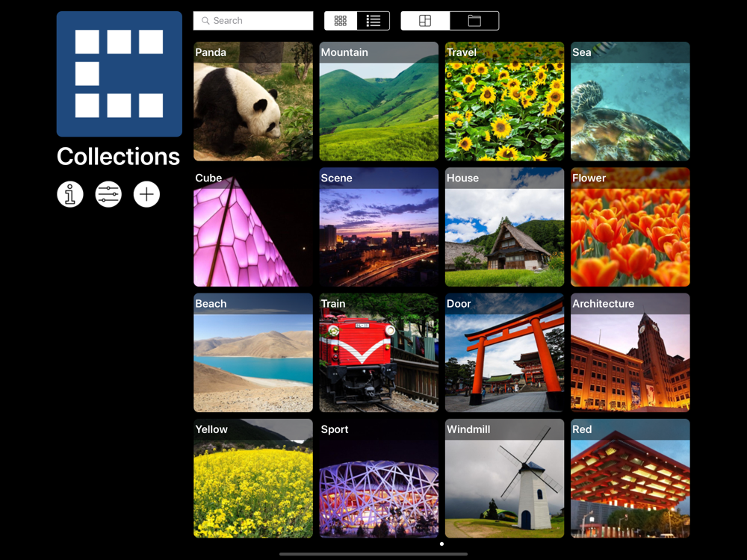The height and width of the screenshot is (560, 747).
Task: Click the magnifier icon in Search
Action: (205, 21)
